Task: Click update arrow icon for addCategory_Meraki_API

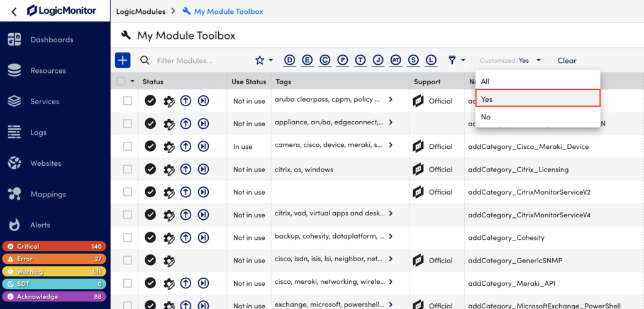Action: [186, 283]
